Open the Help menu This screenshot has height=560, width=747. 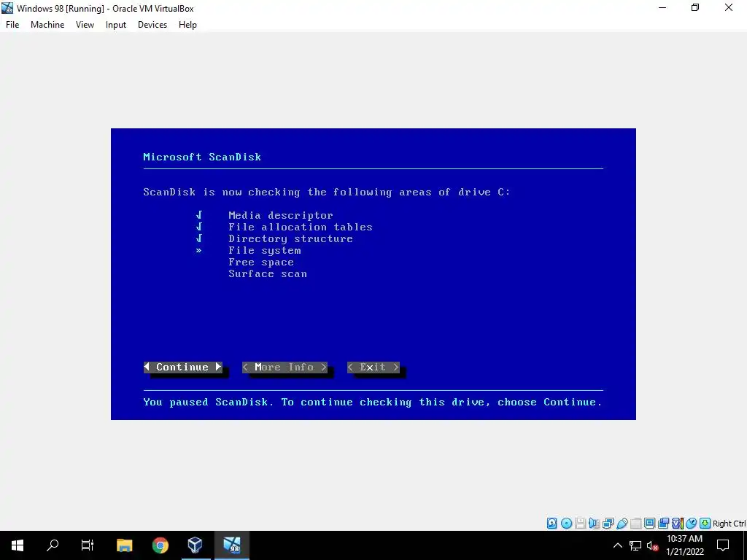click(x=187, y=25)
